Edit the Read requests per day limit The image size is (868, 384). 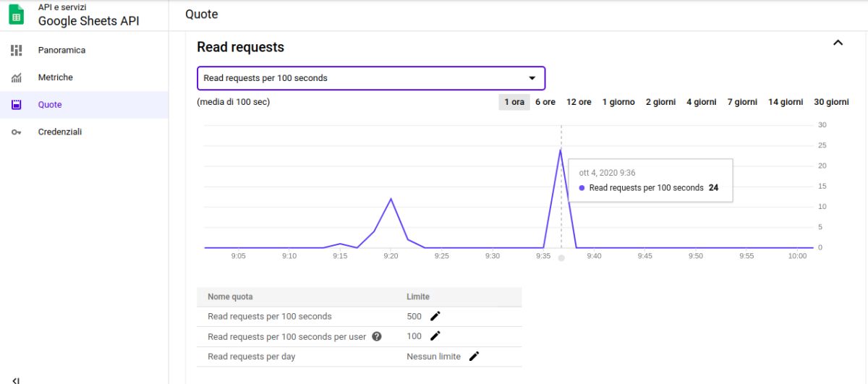coord(474,356)
